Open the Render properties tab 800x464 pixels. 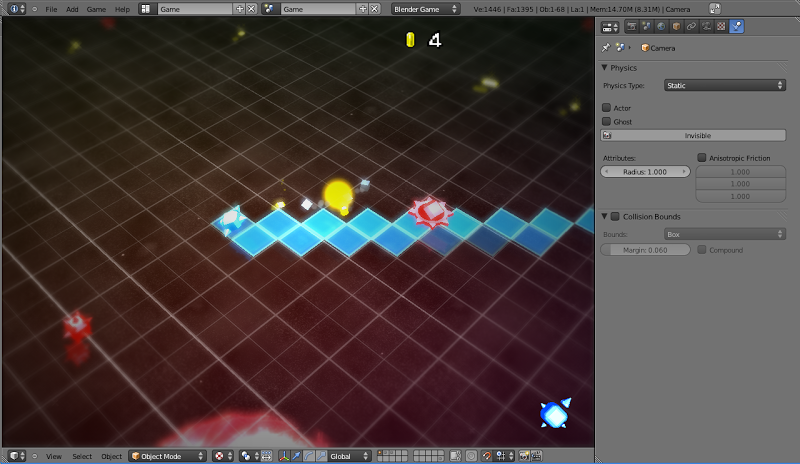[632, 27]
